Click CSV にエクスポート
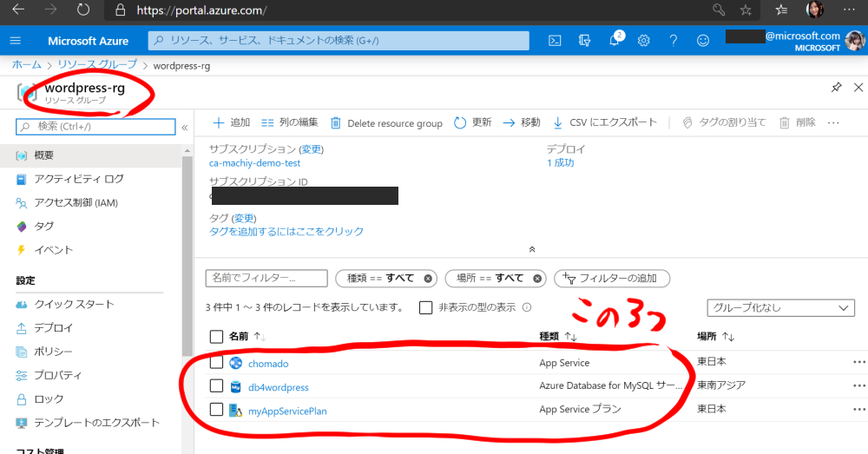Viewport: 868px width, 454px height. pyautogui.click(x=605, y=122)
